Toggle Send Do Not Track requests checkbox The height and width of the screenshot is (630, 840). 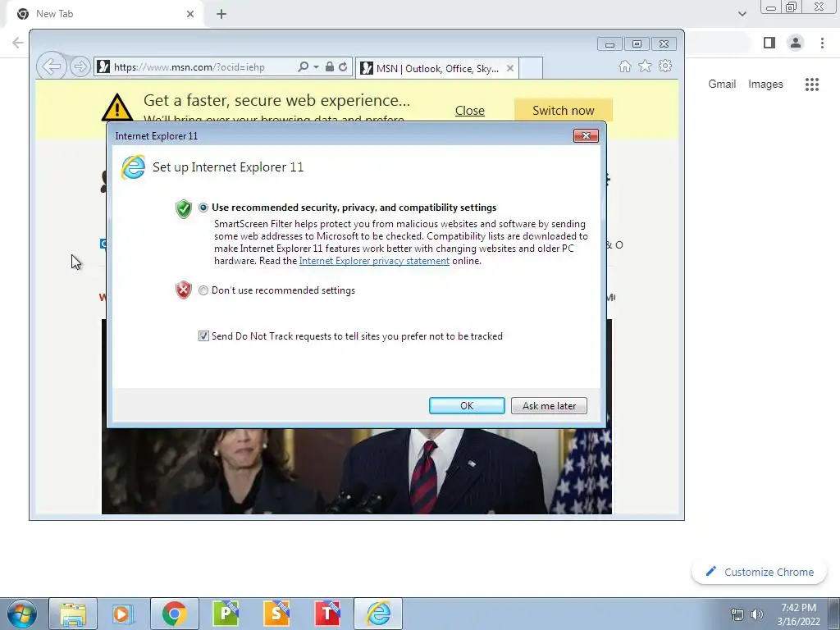[203, 336]
